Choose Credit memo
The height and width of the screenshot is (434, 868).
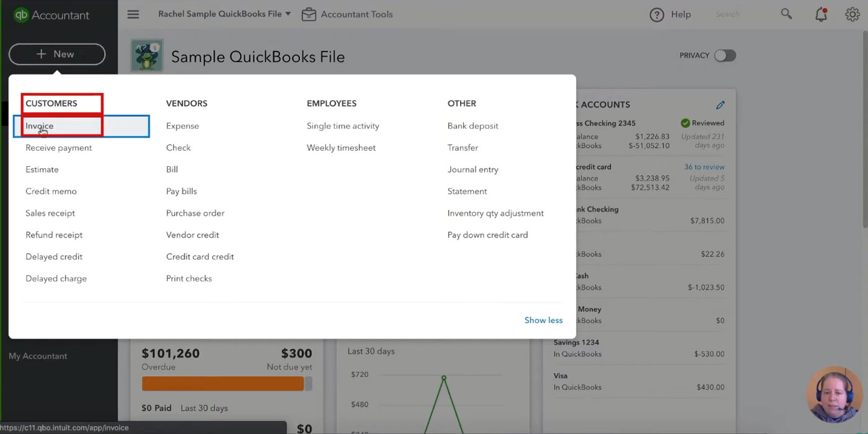click(x=51, y=191)
